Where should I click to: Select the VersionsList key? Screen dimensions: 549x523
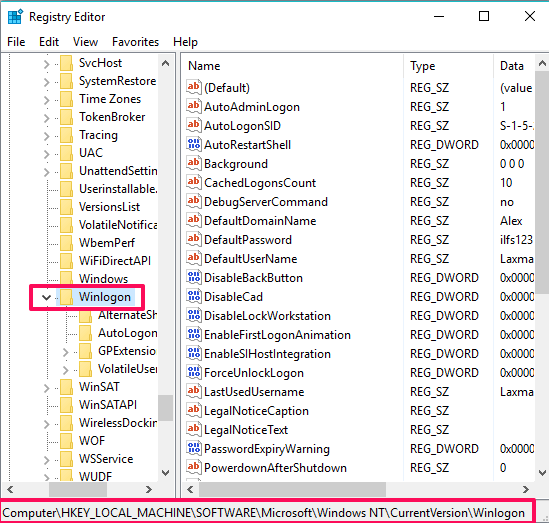coord(109,207)
